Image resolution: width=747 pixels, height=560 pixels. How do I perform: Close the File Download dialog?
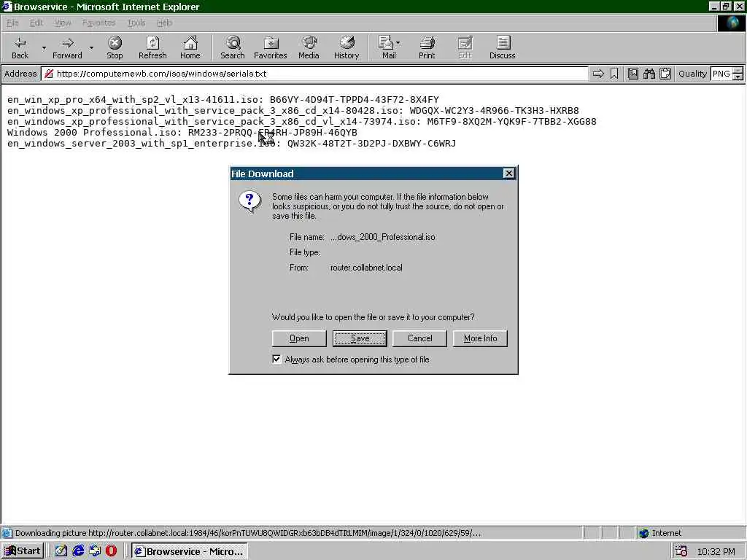(x=508, y=174)
